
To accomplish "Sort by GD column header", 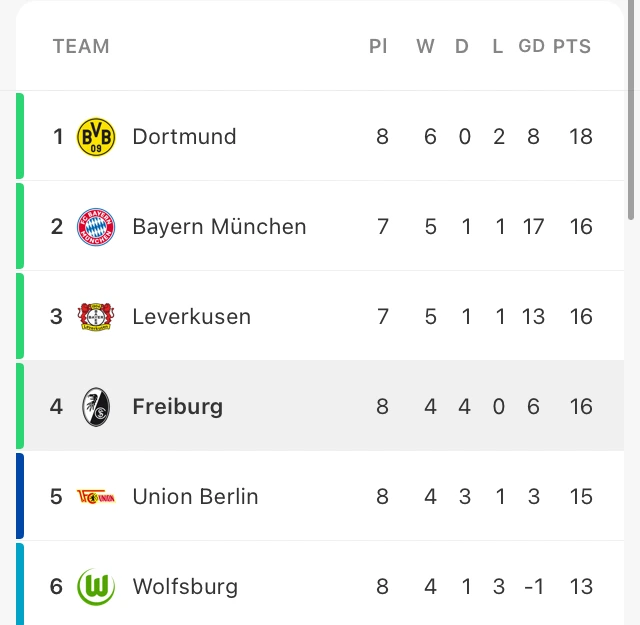I will tap(531, 46).
